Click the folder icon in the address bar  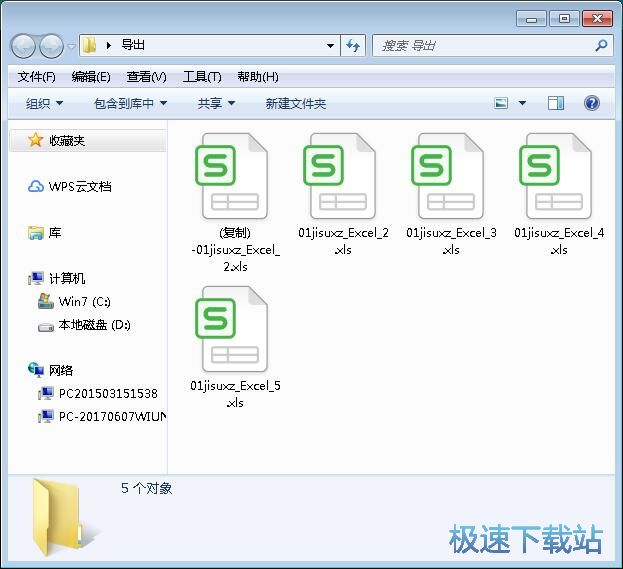[90, 45]
